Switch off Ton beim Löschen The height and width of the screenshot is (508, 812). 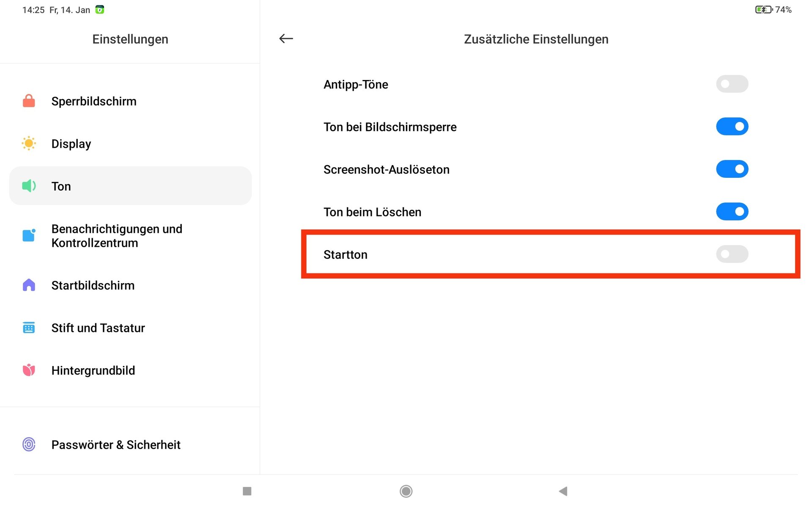point(732,211)
